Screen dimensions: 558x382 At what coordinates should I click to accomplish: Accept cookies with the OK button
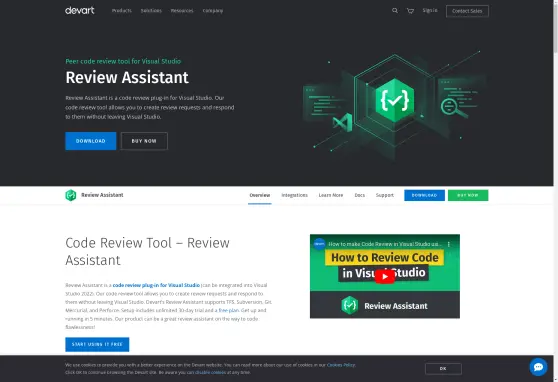[x=443, y=368]
